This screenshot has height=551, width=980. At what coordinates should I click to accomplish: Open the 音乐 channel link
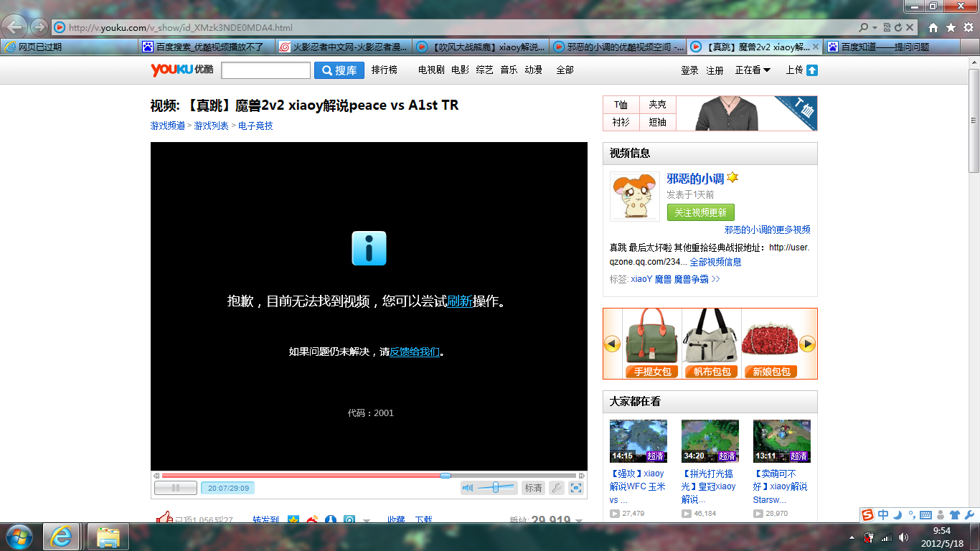509,70
